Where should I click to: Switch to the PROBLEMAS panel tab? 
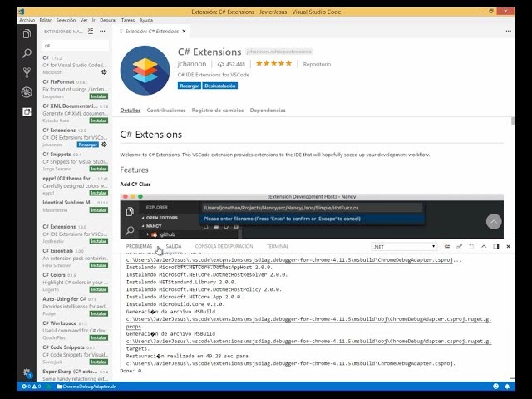139,246
